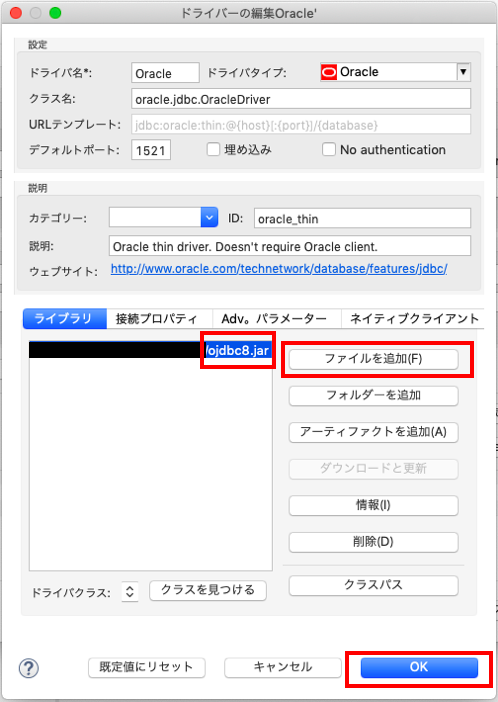Click the キャンセル button
Viewport: 498px width, 702px height.
pos(283,668)
